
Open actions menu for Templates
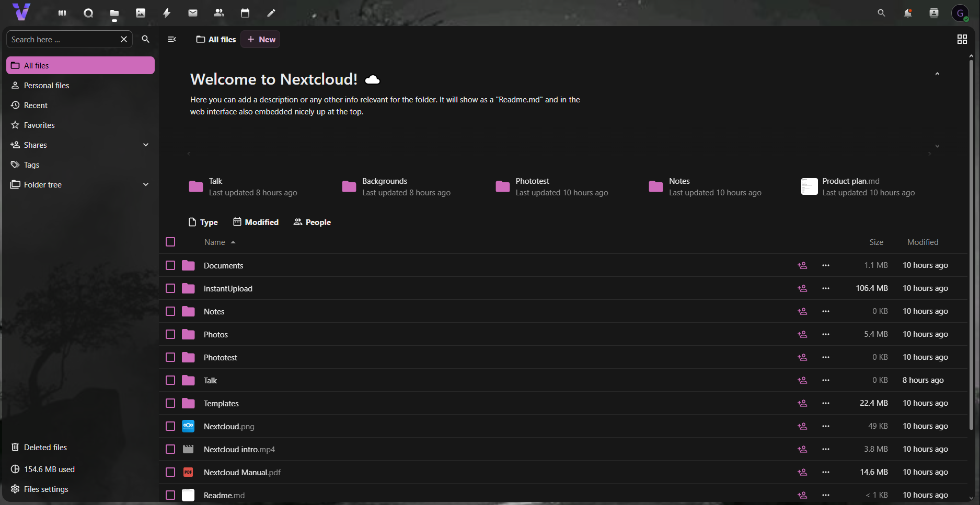pos(826,403)
